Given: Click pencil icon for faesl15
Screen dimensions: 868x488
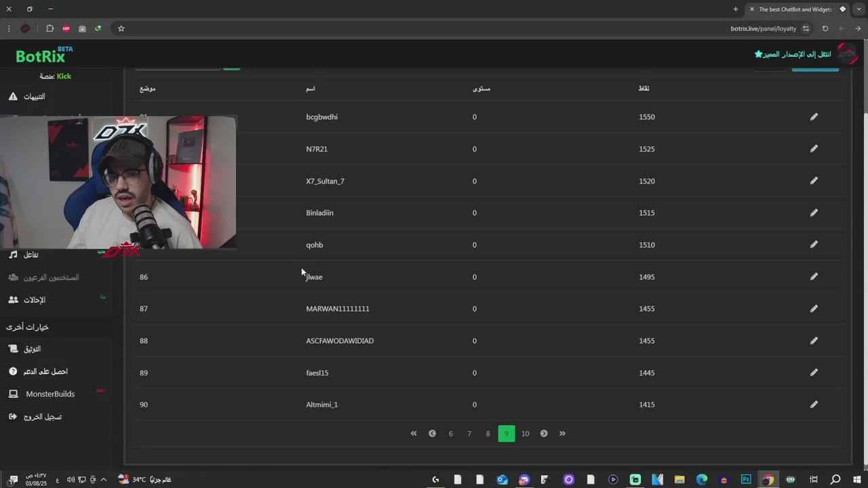Looking at the screenshot, I should pos(814,372).
